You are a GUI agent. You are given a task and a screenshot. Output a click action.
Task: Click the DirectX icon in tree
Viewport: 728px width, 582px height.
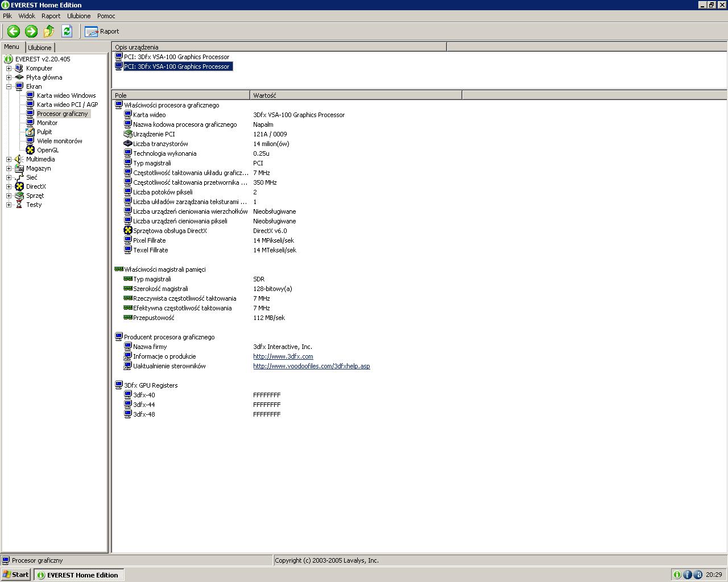(x=19, y=186)
